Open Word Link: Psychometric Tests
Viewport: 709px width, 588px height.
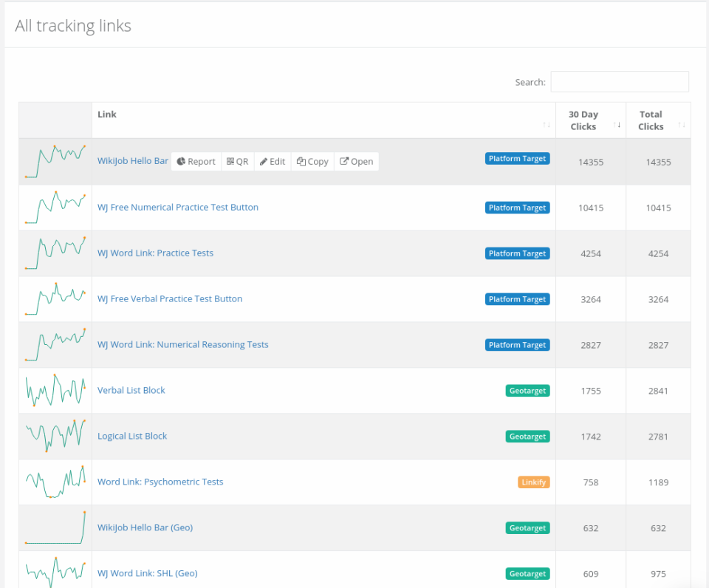[x=160, y=482]
